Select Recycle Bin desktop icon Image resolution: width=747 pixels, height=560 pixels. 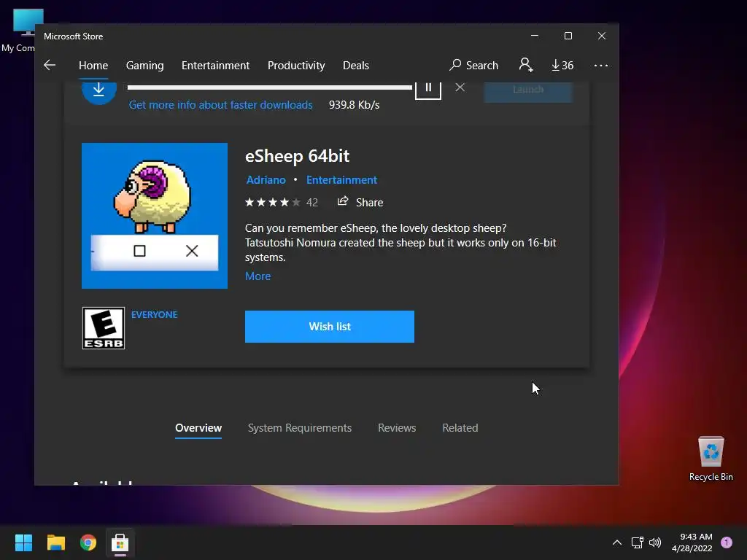tap(711, 459)
